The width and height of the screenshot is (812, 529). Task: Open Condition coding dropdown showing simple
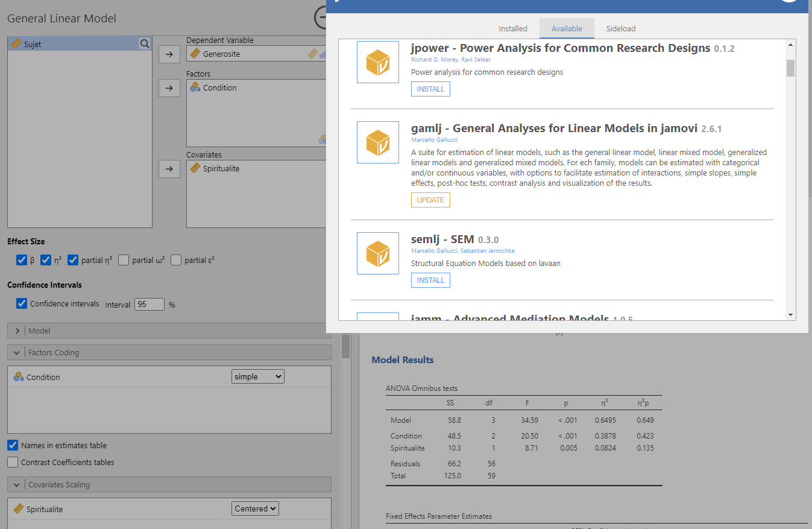point(257,376)
